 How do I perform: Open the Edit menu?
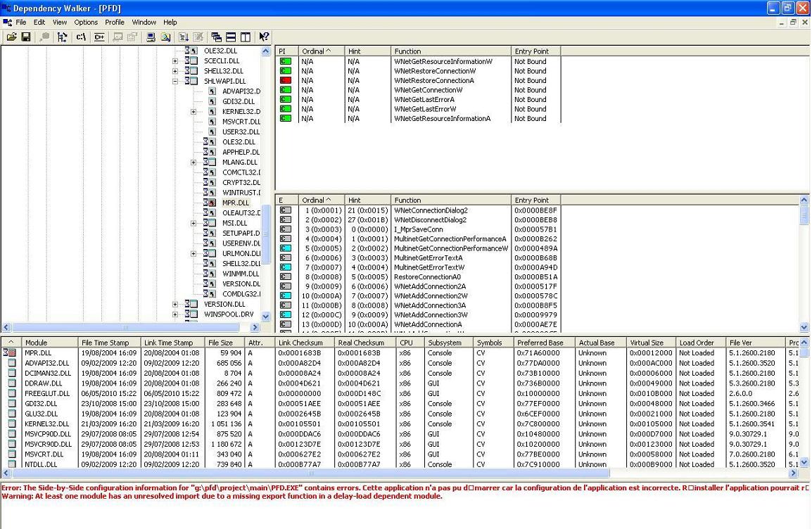tap(39, 23)
